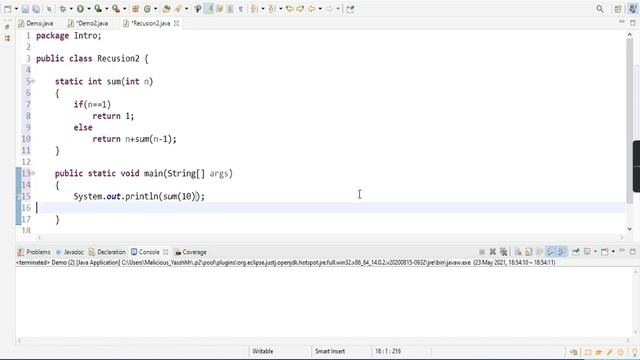Clear the Console output icon

click(x=518, y=252)
